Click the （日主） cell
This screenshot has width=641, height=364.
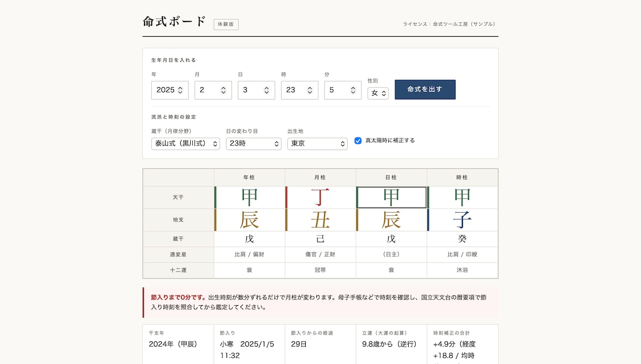coord(391,255)
